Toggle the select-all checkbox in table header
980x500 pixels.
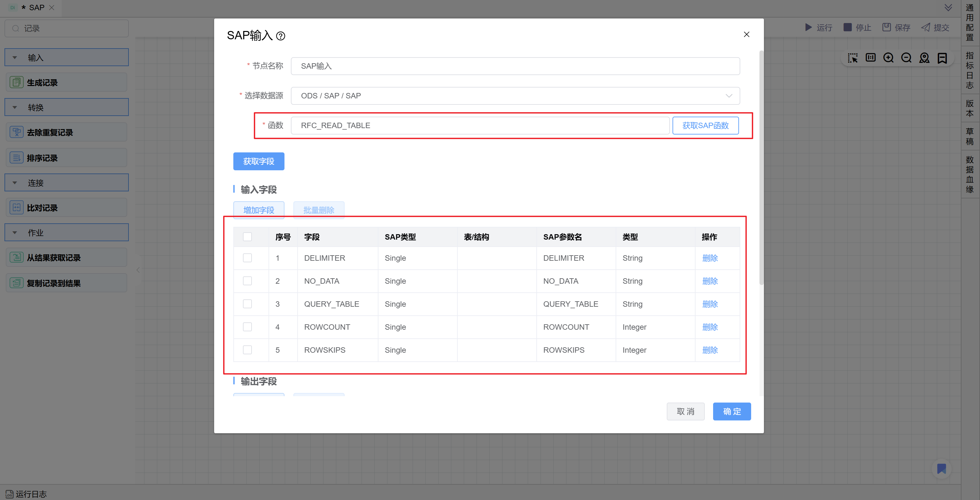247,237
